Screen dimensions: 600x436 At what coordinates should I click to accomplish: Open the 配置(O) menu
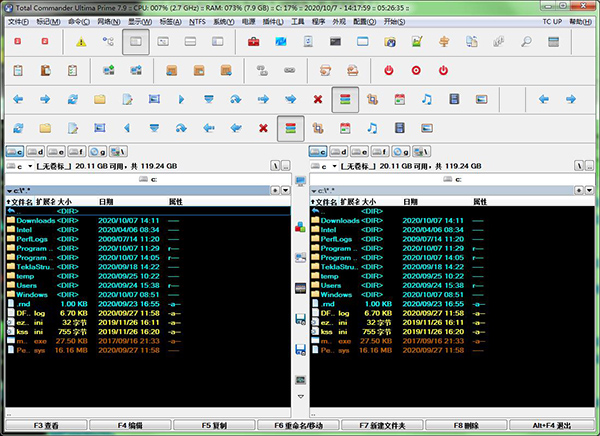[x=364, y=22]
